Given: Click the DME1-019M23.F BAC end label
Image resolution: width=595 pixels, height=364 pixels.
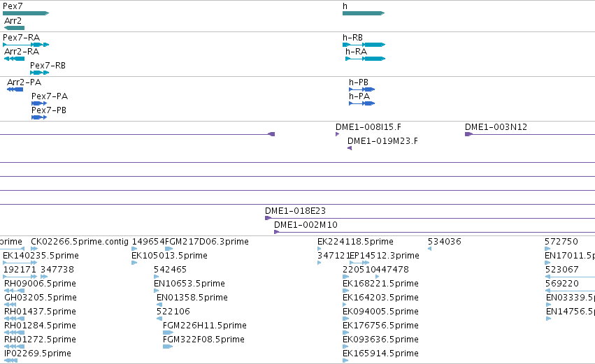Looking at the screenshot, I should pyautogui.click(x=382, y=141).
